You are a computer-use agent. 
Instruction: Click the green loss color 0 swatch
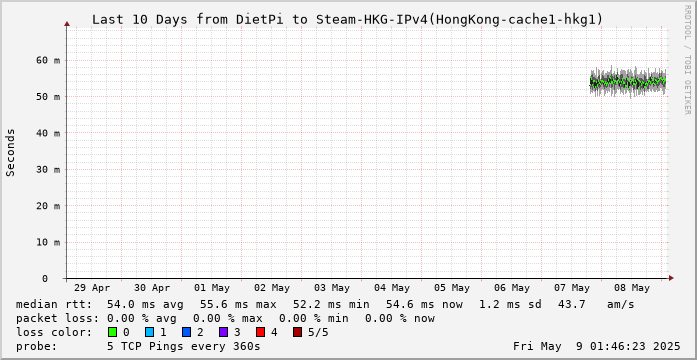tap(112, 332)
